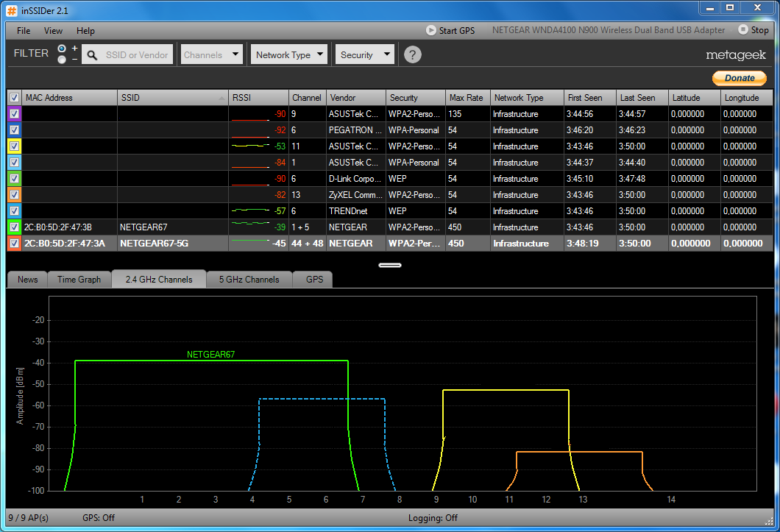Open the View menu
Screen dimensions: 780x532
pyautogui.click(x=53, y=31)
